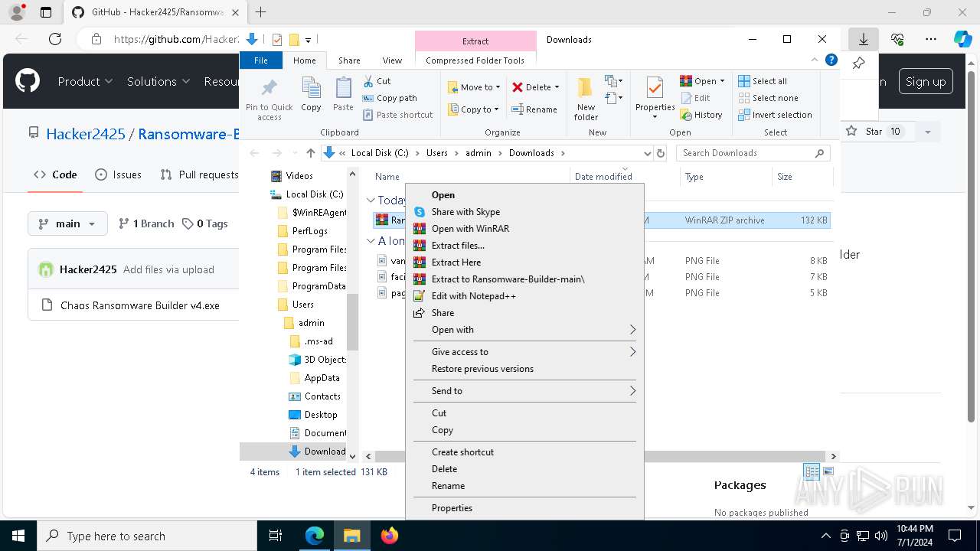Click Rename in Organize group

(534, 109)
